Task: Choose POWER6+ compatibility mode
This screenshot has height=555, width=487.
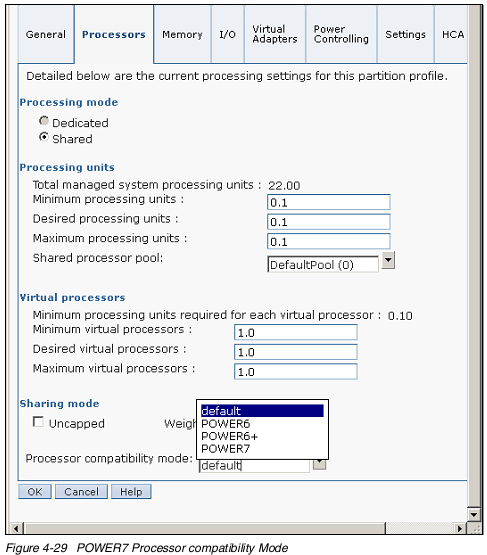Action: point(262,436)
